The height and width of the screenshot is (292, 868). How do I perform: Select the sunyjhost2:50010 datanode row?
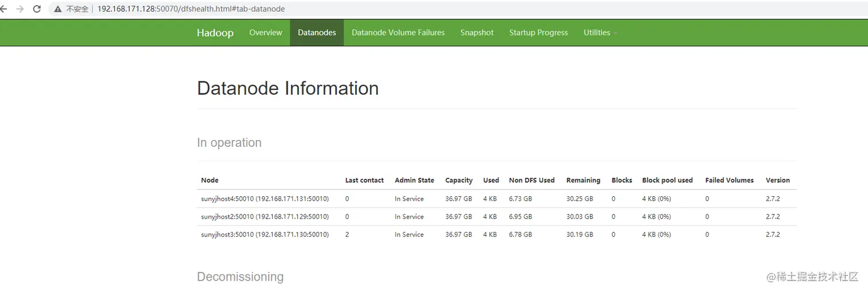click(265, 216)
